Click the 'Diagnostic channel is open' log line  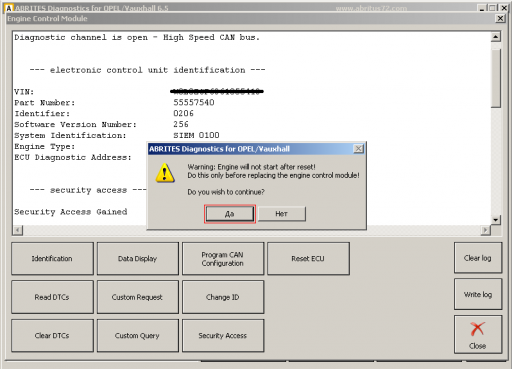coord(137,37)
